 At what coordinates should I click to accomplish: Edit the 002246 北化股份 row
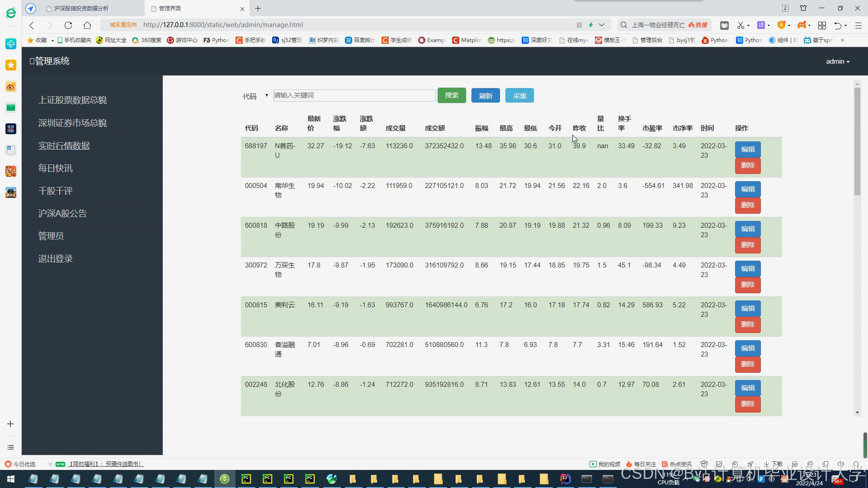tap(748, 388)
